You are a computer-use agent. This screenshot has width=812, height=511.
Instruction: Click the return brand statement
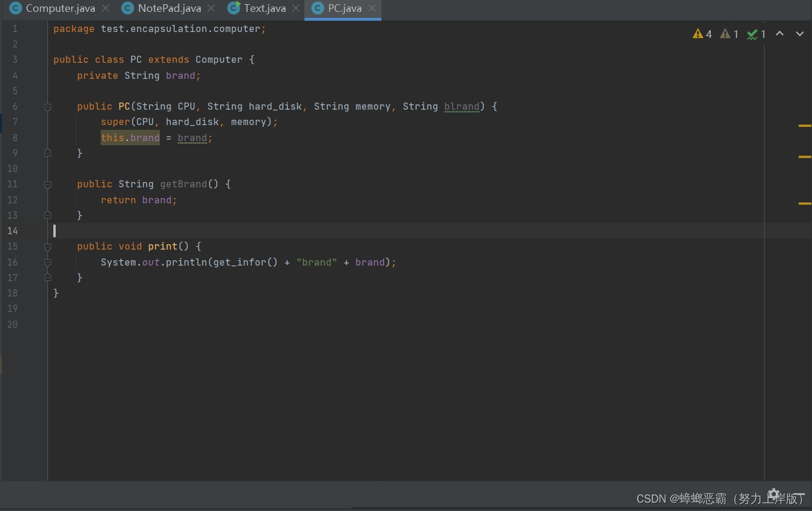[139, 200]
